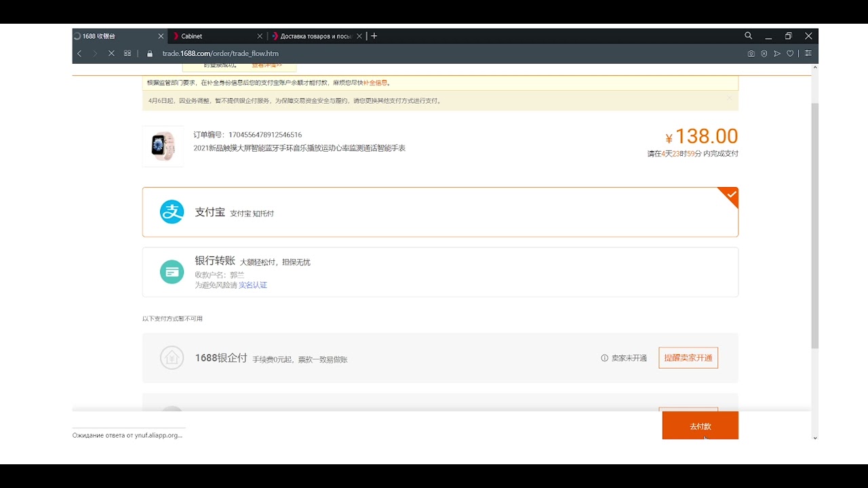Open the speed dial grid icon
This screenshot has width=868, height=488.
(127, 54)
